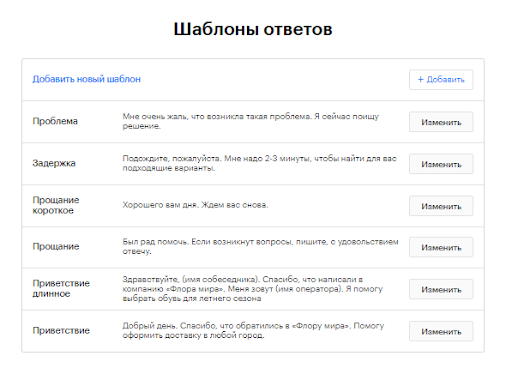Click the text 'Добрый день. Спасибо, что обратились'

(x=206, y=326)
